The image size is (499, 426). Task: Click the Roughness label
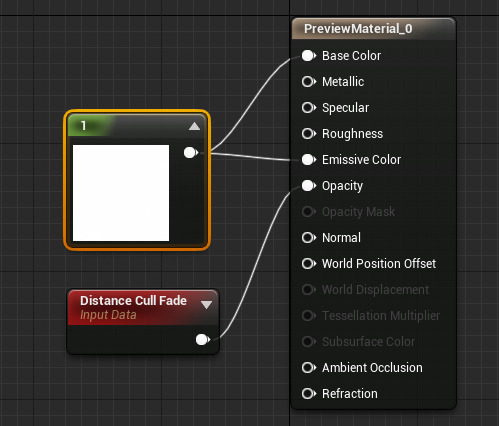pos(352,134)
